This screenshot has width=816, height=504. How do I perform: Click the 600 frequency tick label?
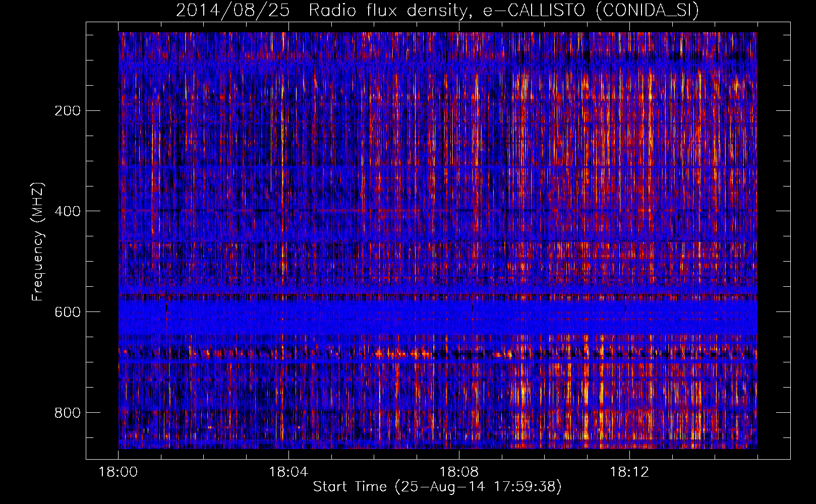68,312
